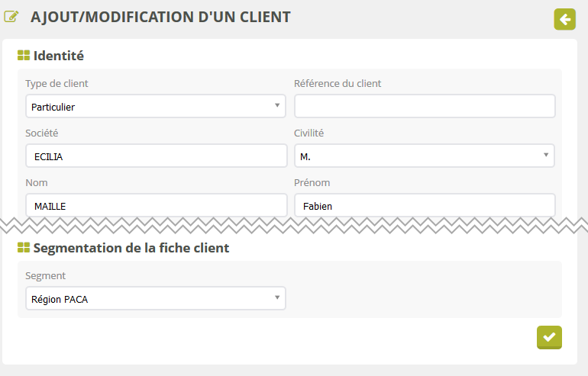
Task: Click the Prénom label text
Action: tap(312, 182)
